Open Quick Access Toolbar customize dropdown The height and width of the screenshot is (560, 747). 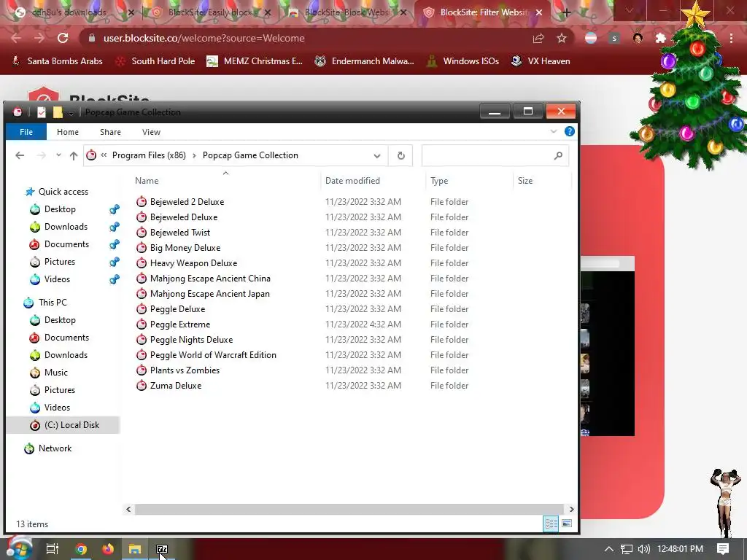(71, 112)
